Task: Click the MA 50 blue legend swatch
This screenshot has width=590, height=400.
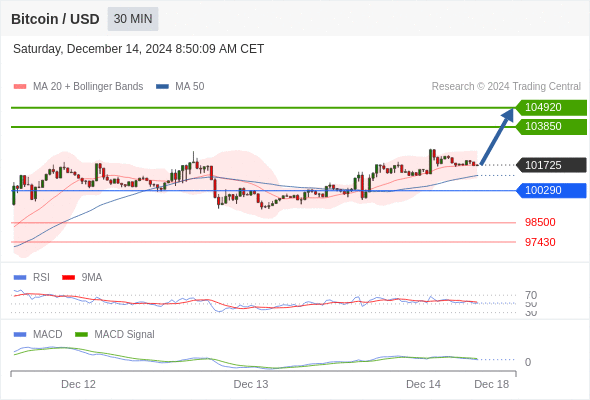Action: 163,87
